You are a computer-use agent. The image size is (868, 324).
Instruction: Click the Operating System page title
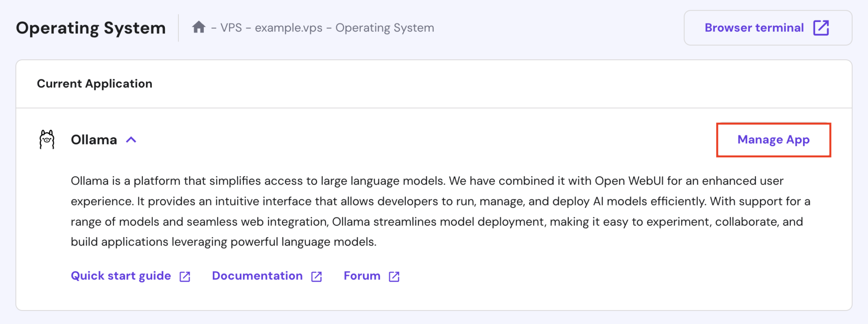[91, 28]
